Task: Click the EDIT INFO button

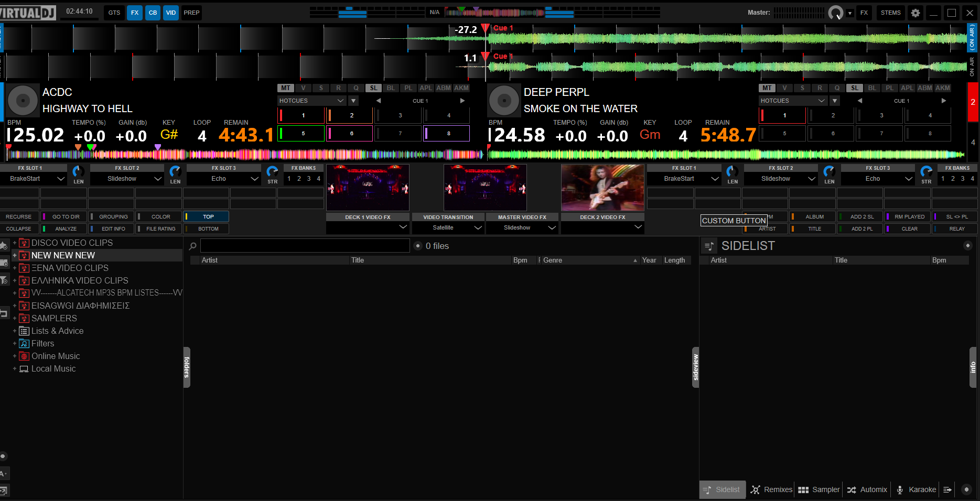Action: click(111, 229)
